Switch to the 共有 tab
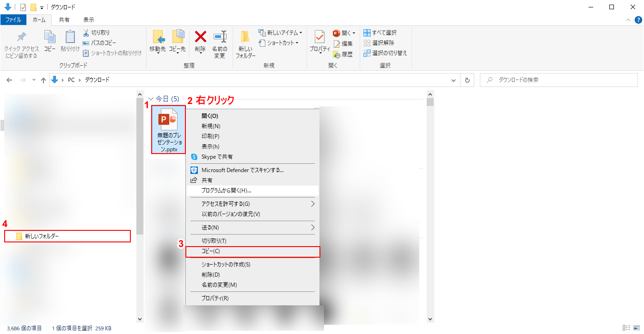644x334 pixels. point(64,20)
